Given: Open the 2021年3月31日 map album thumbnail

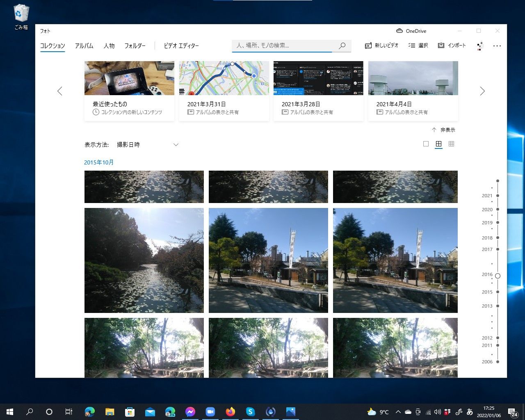Looking at the screenshot, I should (x=224, y=78).
